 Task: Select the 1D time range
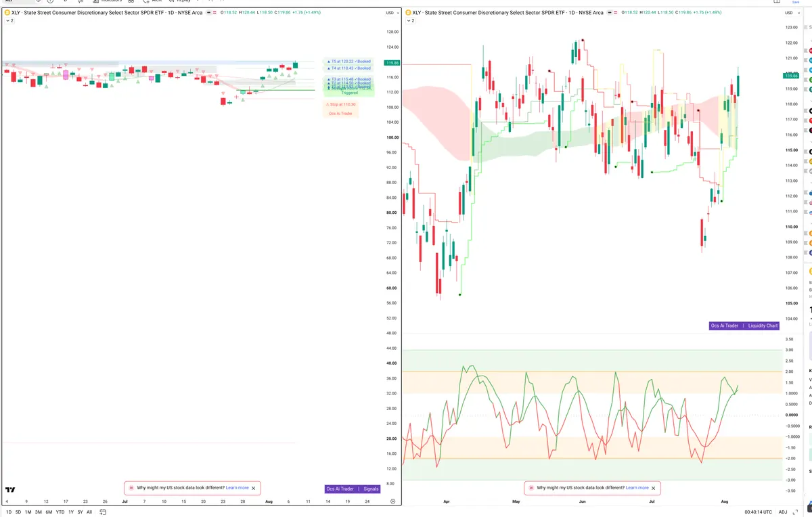(9, 512)
